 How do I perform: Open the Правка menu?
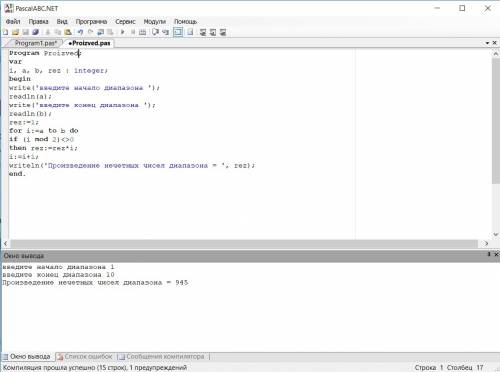(38, 22)
